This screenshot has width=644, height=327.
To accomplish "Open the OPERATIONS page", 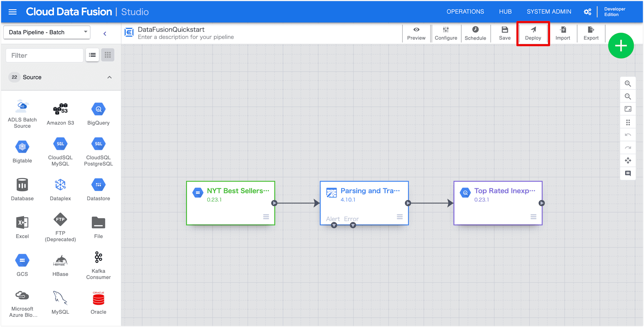I will pyautogui.click(x=465, y=12).
